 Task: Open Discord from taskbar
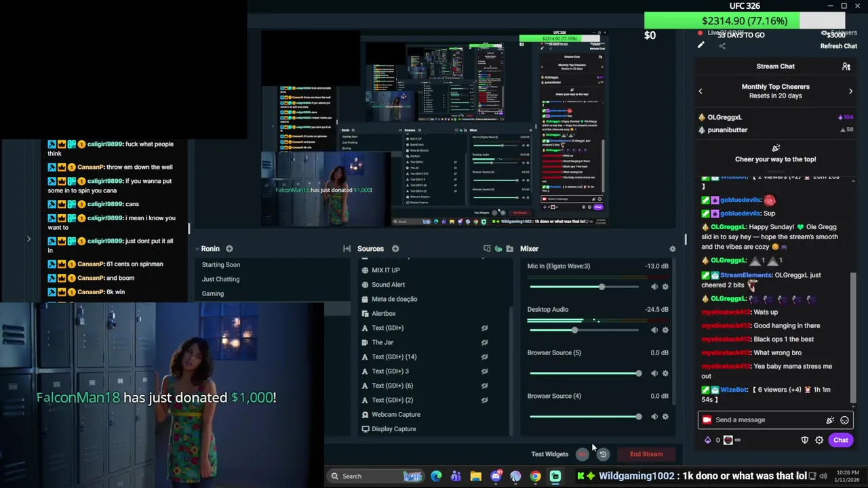(496, 476)
